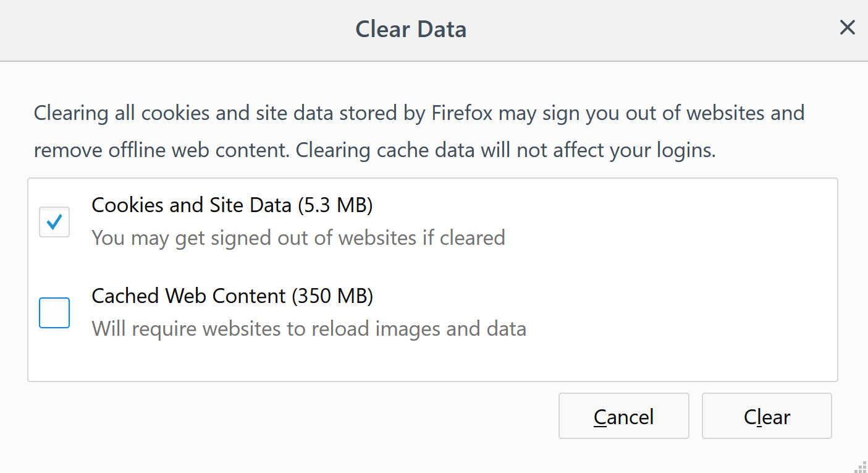Screen dimensions: 868x473
Task: Click the "Clearing all cookies" warning line
Action: point(419,114)
